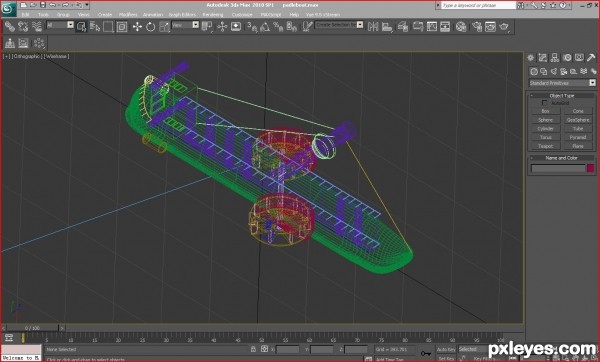Open the Standard Primitives dropdown
This screenshot has width=600, height=362.
point(562,83)
